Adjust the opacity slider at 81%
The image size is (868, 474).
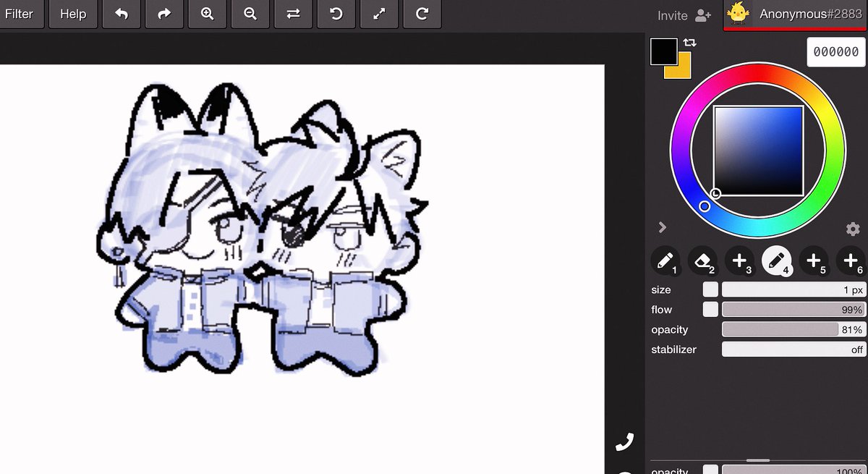point(793,329)
